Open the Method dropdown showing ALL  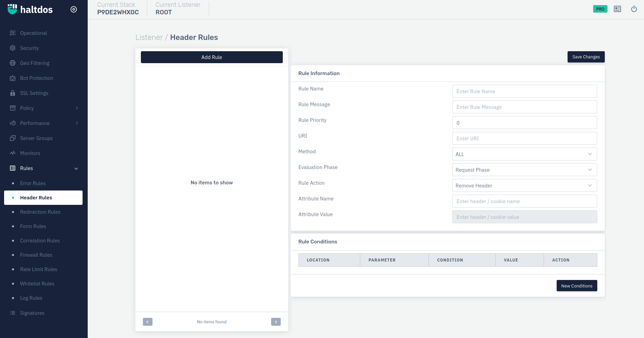click(x=525, y=154)
